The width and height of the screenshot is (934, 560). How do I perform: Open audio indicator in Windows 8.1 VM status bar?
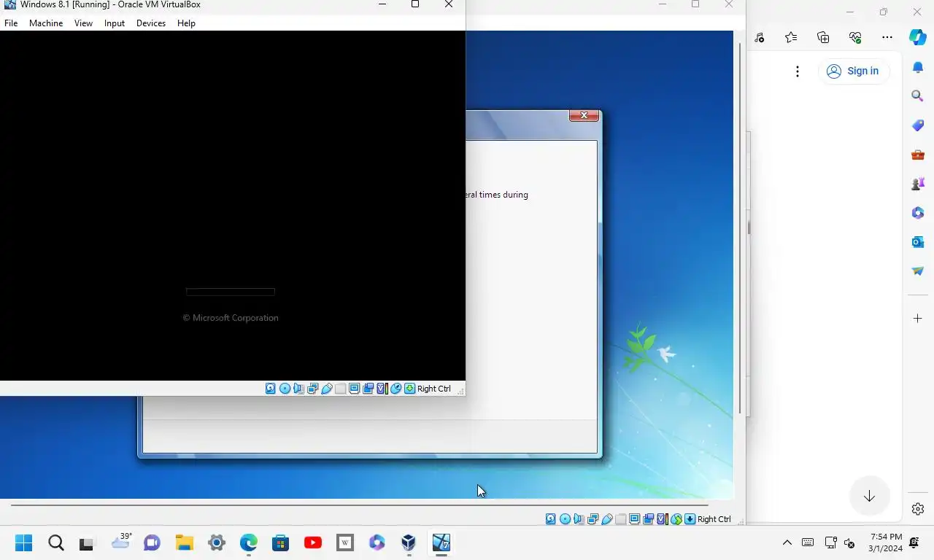[298, 389]
